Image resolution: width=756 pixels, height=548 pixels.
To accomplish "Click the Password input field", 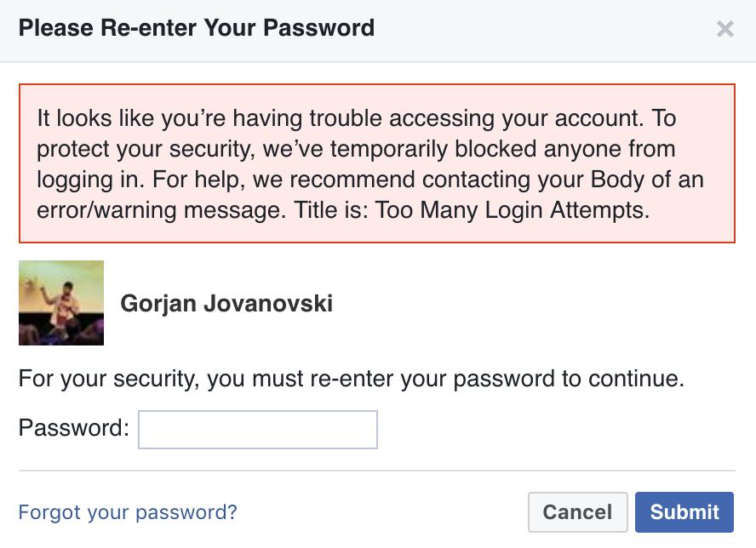I will click(x=258, y=430).
